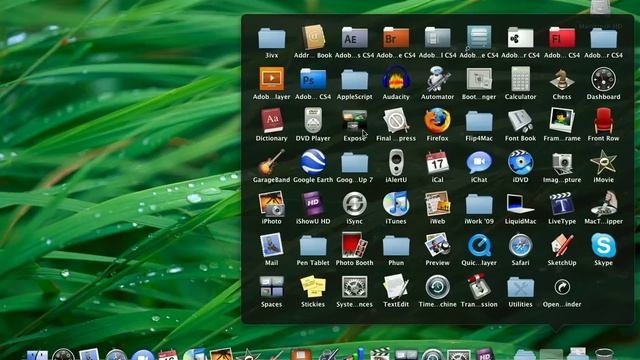Launch Dictionary
Image resolution: width=640 pixels, height=360 pixels.
[271, 121]
